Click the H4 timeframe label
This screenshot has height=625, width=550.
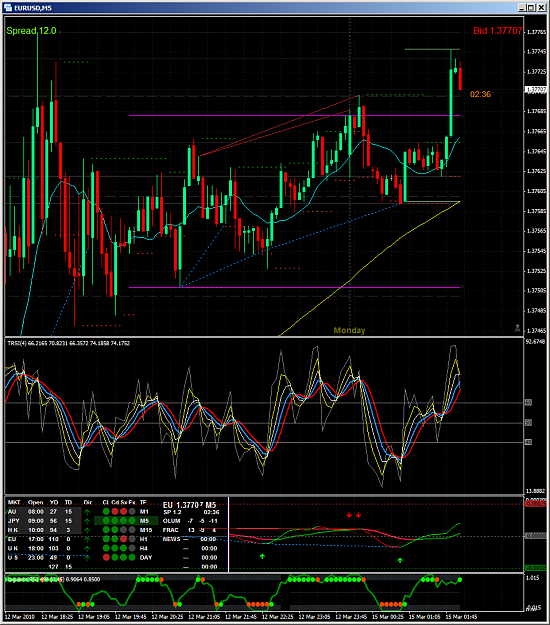144,548
